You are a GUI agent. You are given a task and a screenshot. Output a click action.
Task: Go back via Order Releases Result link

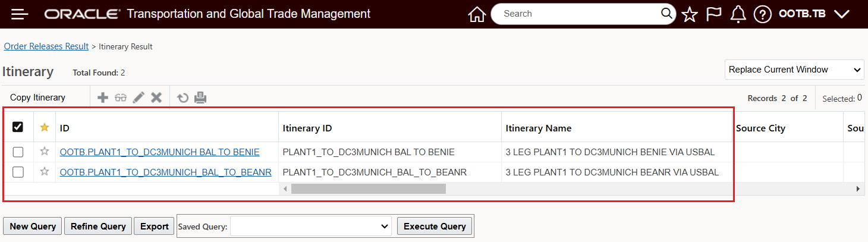pyautogui.click(x=46, y=46)
